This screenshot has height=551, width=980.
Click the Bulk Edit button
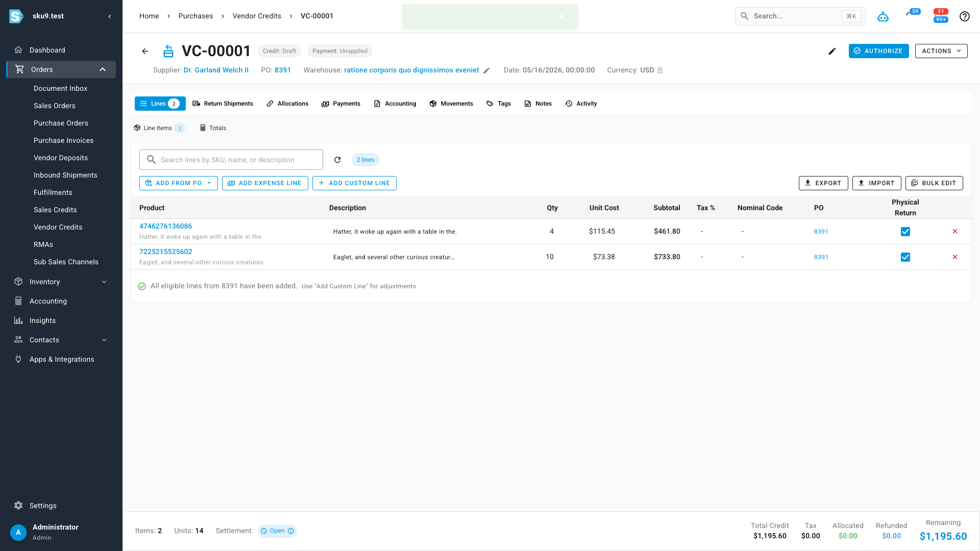click(x=934, y=183)
